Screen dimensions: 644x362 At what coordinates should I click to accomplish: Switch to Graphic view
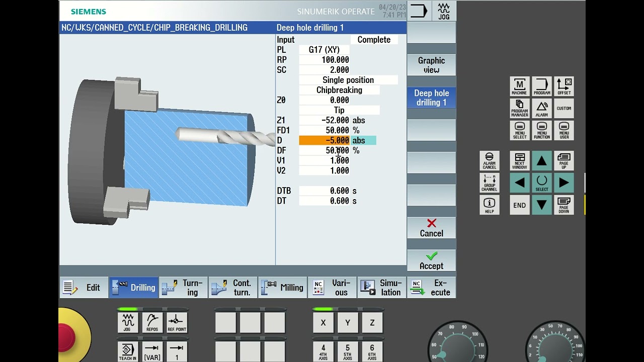coord(432,65)
